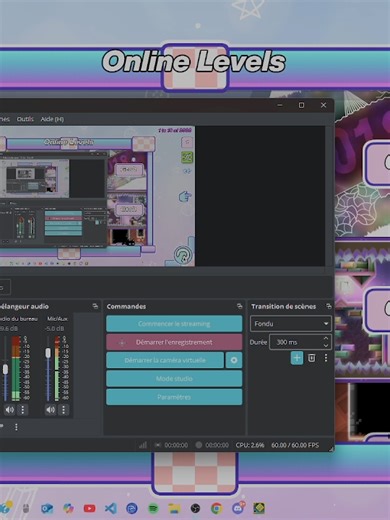Image resolution: width=390 pixels, height=520 pixels.
Task: Open the Aide (H) menu
Action: 52,119
